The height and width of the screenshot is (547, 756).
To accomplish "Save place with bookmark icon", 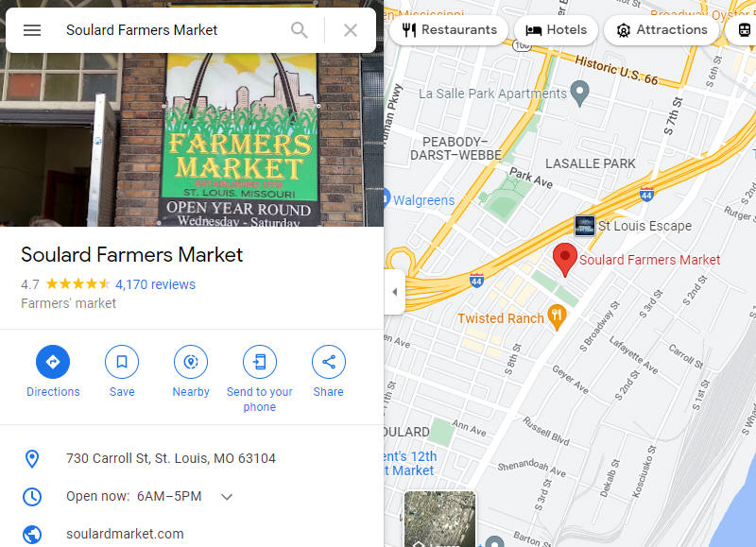I will point(122,362).
